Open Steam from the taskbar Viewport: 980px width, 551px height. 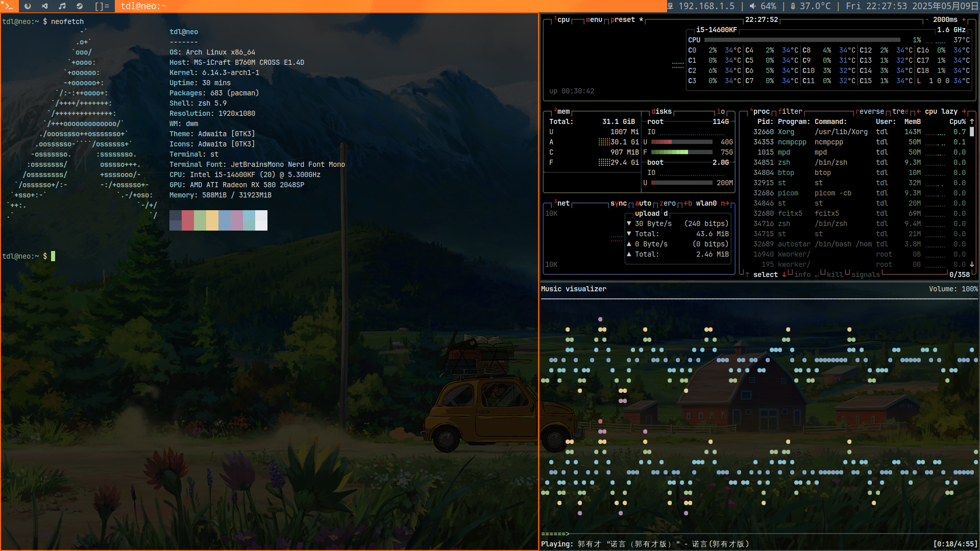coord(80,6)
